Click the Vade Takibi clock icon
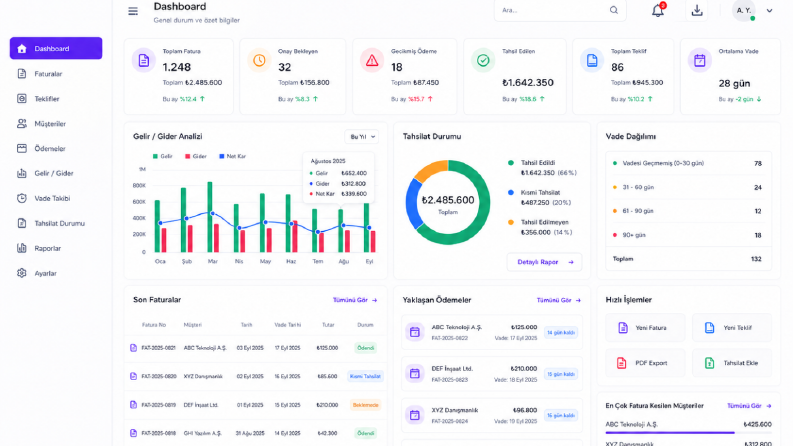Screen dimensions: 793x446 [22, 198]
